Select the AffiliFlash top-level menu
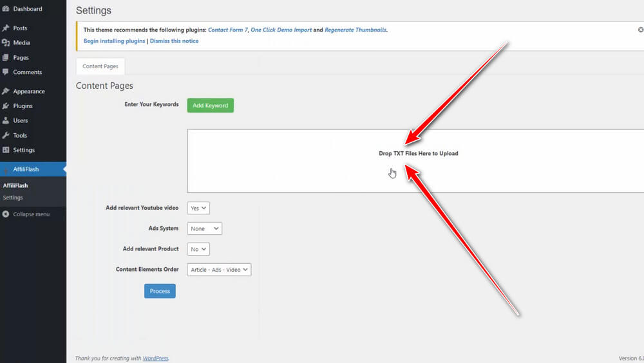 pos(33,169)
